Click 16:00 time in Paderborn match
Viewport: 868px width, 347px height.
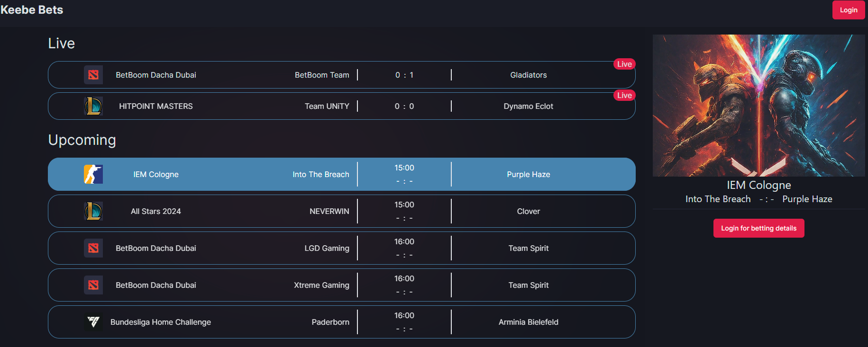pos(404,315)
